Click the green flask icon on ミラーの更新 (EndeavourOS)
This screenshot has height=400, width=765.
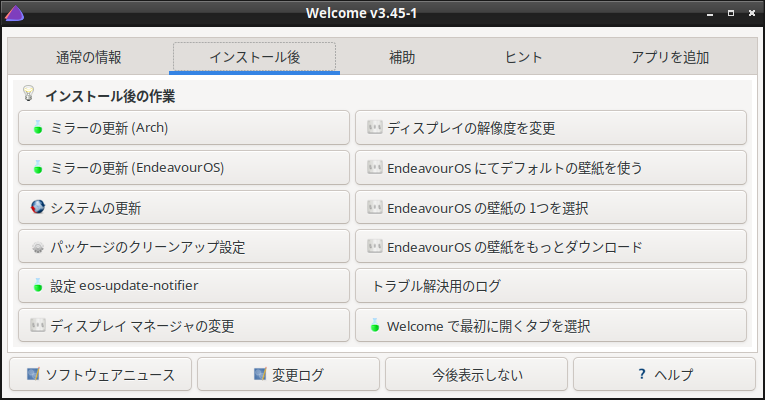tap(38, 167)
